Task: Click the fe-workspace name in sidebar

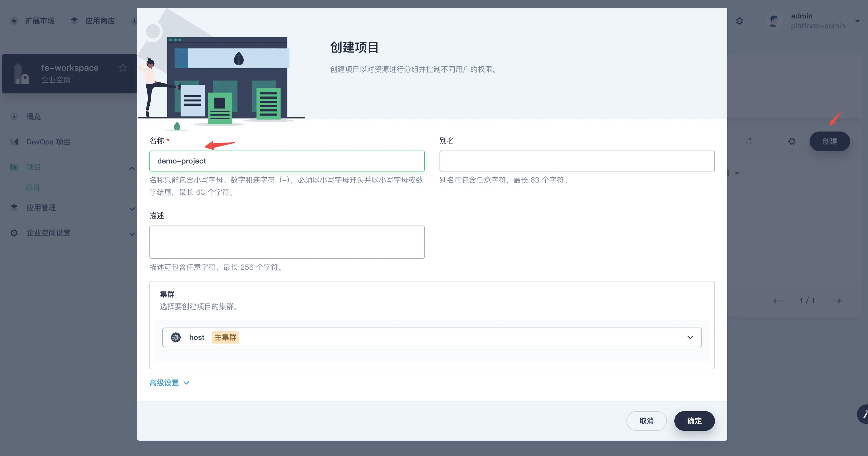Action: [70, 68]
